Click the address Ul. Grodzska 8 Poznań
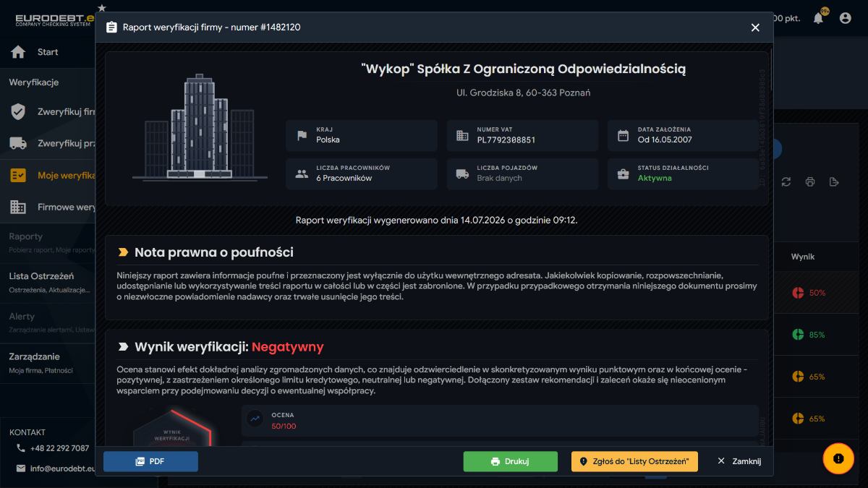The width and height of the screenshot is (868, 488). tap(524, 93)
